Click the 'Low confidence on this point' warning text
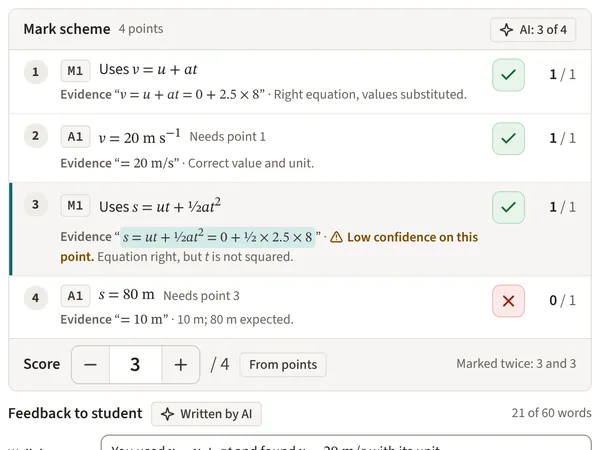The width and height of the screenshot is (600, 450). 269,247
